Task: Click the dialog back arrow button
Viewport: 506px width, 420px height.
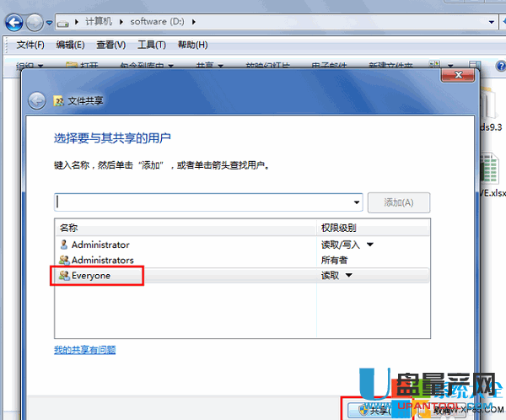Action: coord(36,101)
